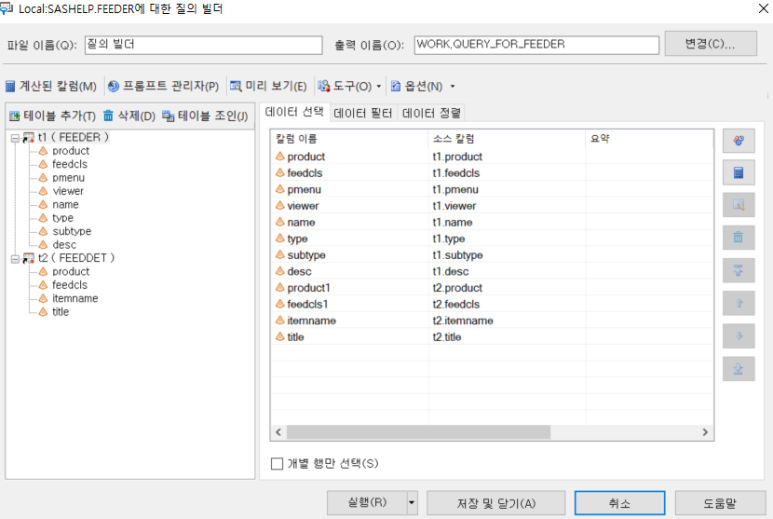Toggle 개별 행만 선택(S) checkbox
Viewport: 773px width, 519px height.
[x=277, y=464]
